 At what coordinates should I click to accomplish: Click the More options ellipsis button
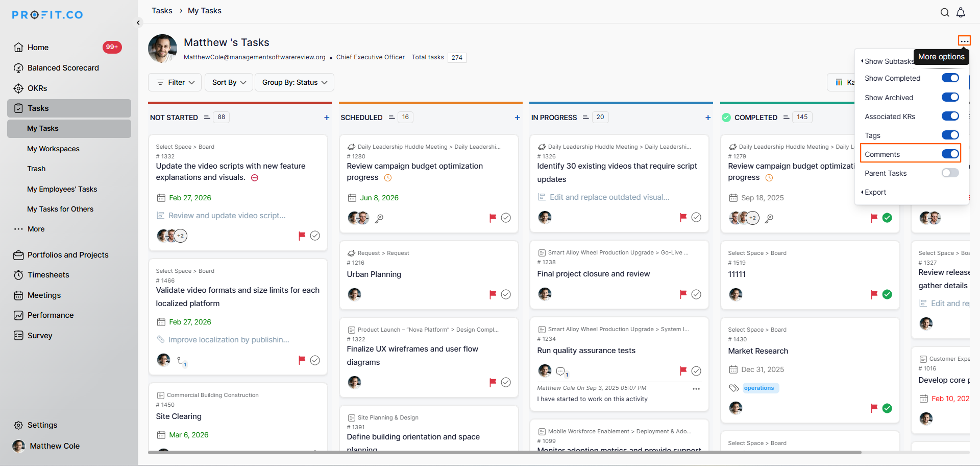point(964,41)
